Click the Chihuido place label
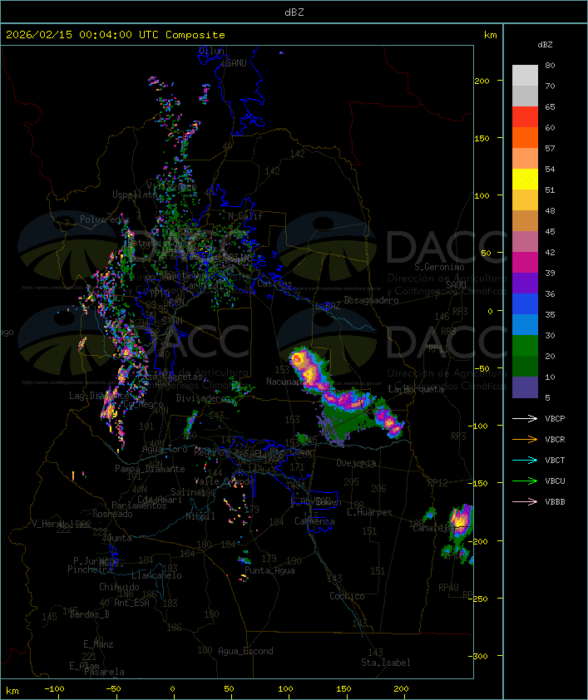The width and height of the screenshot is (588, 700). tap(119, 587)
